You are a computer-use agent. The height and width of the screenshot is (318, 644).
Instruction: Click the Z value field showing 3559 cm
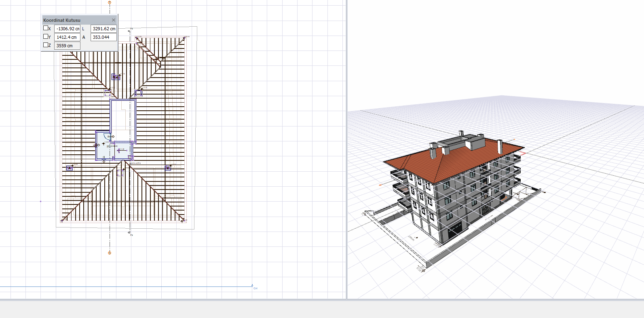(x=67, y=46)
